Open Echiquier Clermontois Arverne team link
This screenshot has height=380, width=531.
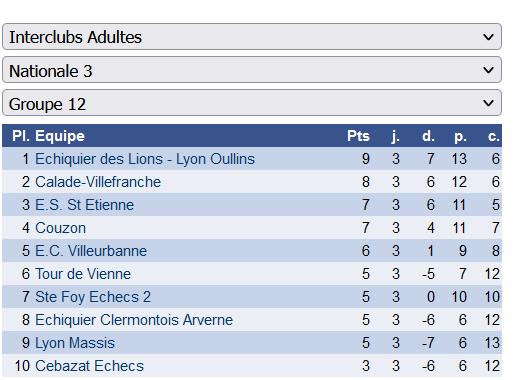pos(134,320)
